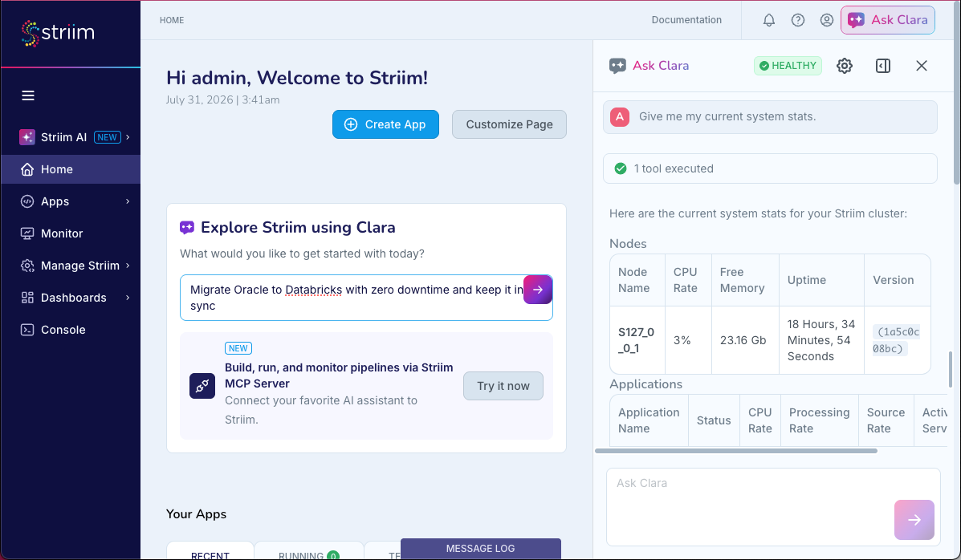Image resolution: width=961 pixels, height=560 pixels.
Task: Open Ask Clara settings gear
Action: coord(845,66)
